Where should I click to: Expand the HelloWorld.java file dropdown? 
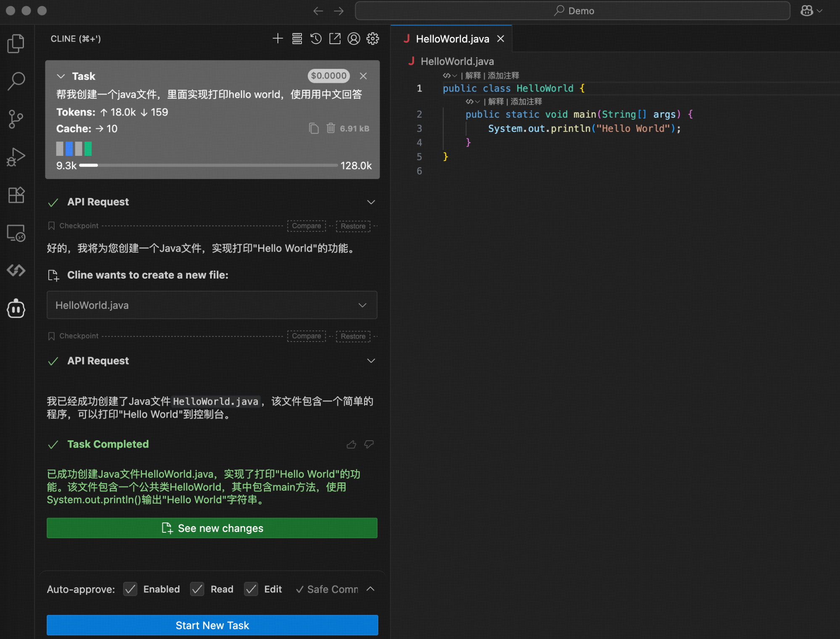click(x=362, y=305)
